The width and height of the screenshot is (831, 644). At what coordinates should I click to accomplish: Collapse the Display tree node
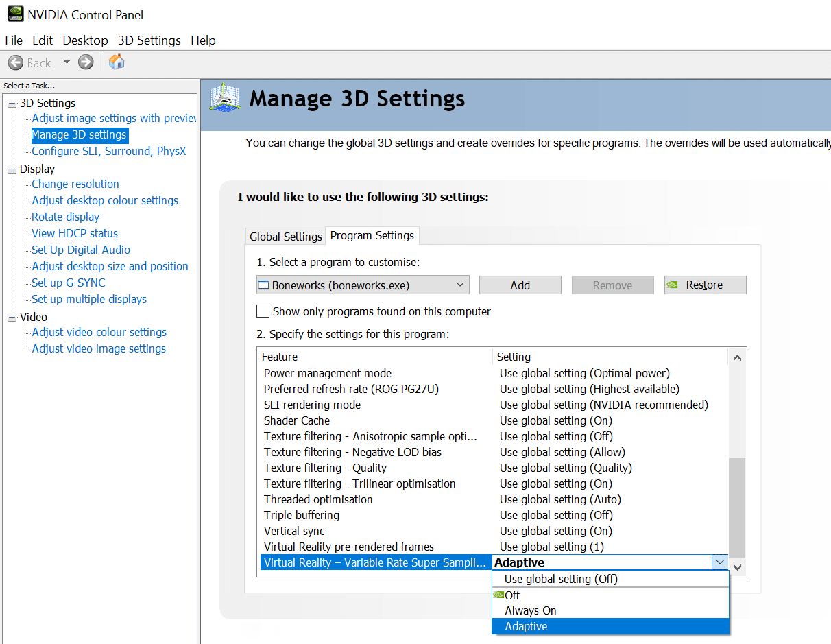pos(12,169)
